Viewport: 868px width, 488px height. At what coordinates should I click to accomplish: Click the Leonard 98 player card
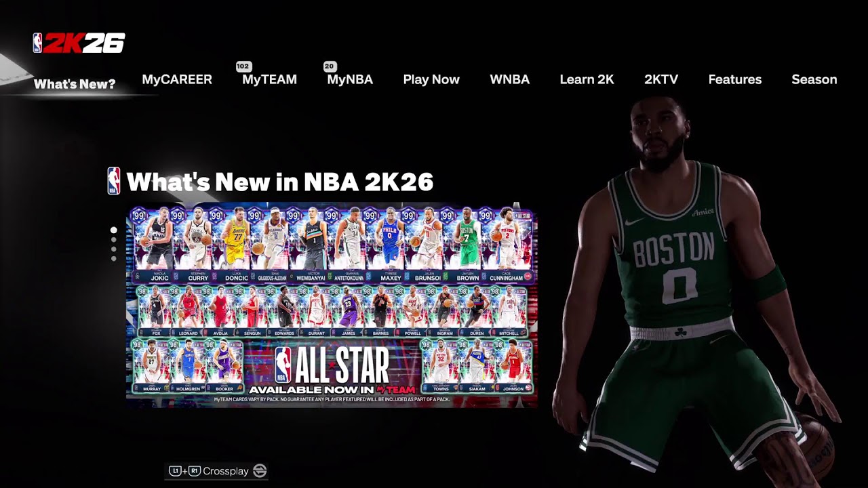tap(187, 311)
